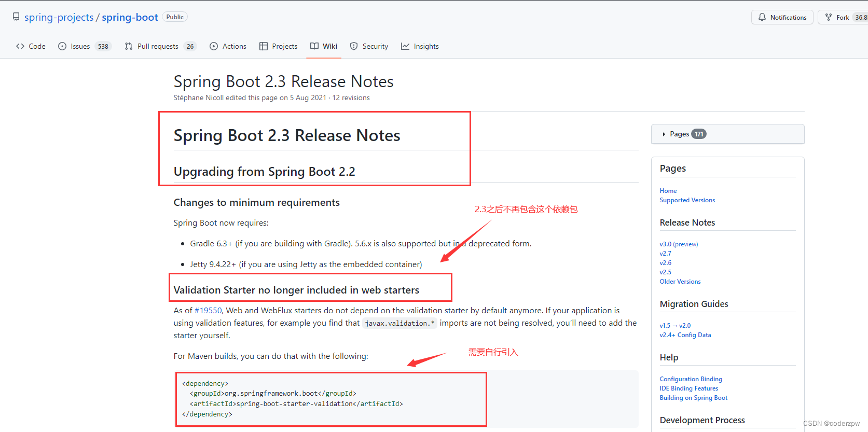Open the Code tab
The image size is (868, 432).
31,46
